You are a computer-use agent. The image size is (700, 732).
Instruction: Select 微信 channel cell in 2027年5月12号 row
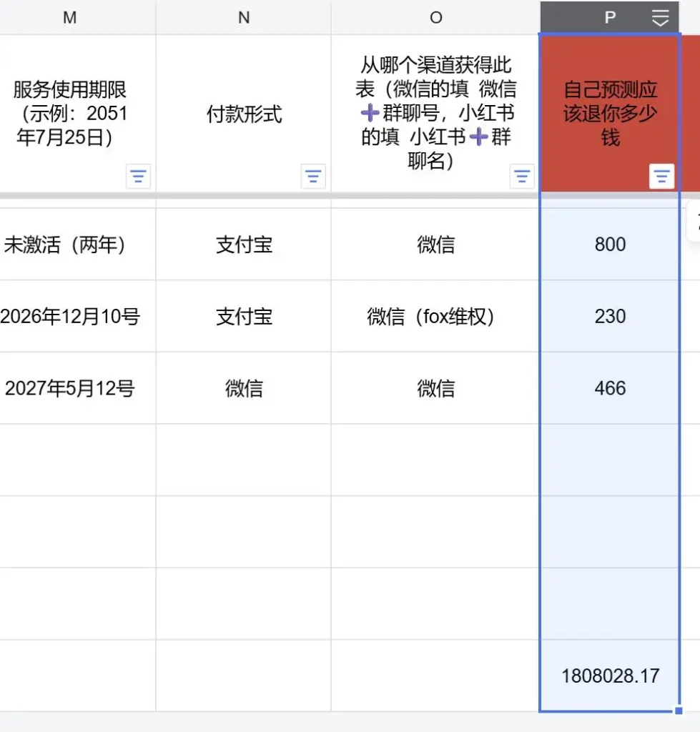(435, 388)
